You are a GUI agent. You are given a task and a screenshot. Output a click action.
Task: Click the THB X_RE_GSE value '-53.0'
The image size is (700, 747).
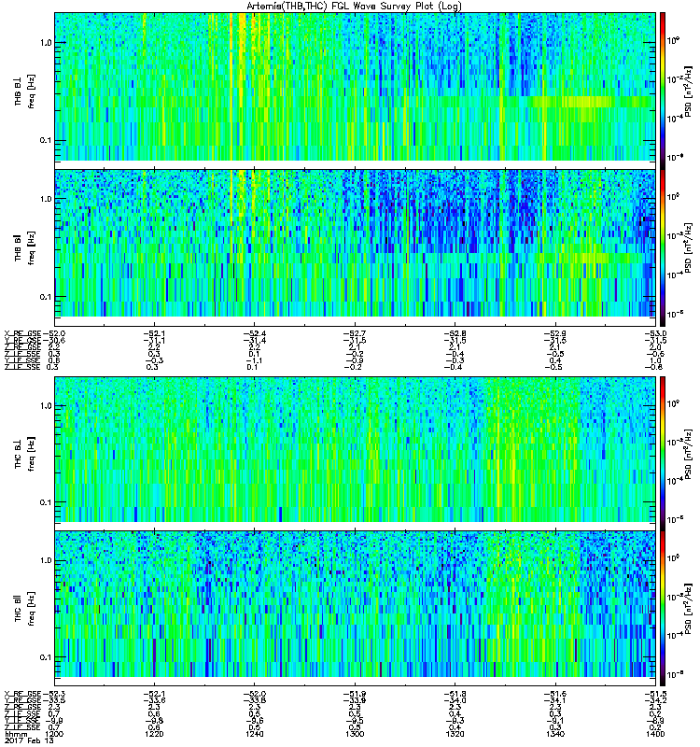click(655, 334)
